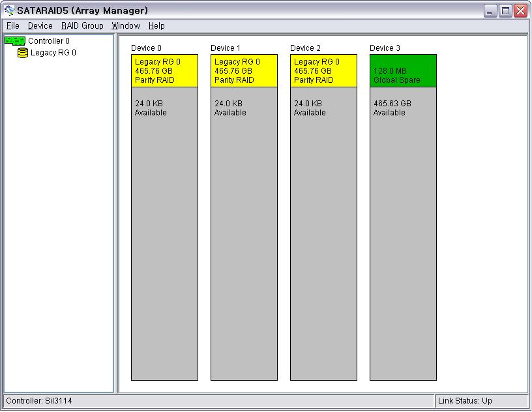Click the Device 1 heading label
Viewport: 532px width, 412px height.
coord(226,48)
